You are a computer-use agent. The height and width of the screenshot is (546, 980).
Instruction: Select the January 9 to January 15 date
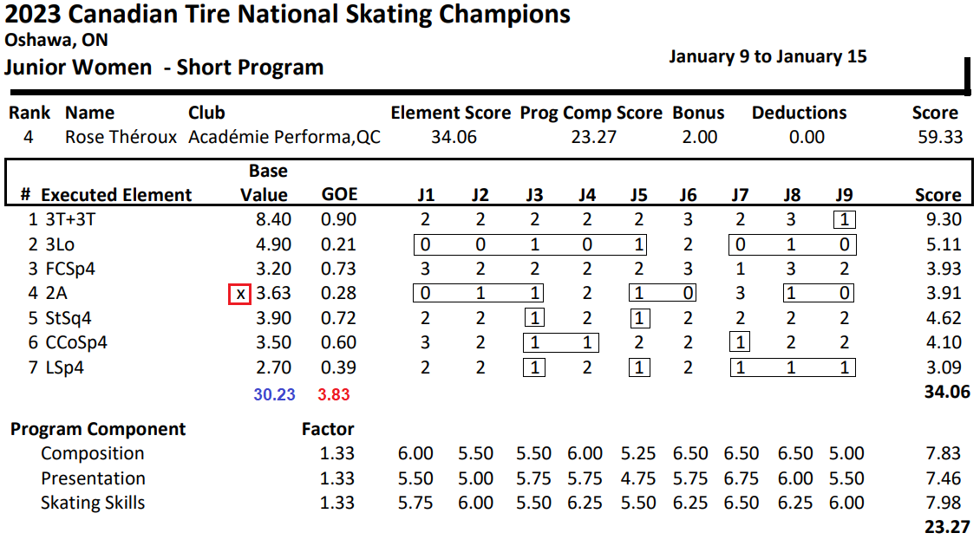coord(768,56)
